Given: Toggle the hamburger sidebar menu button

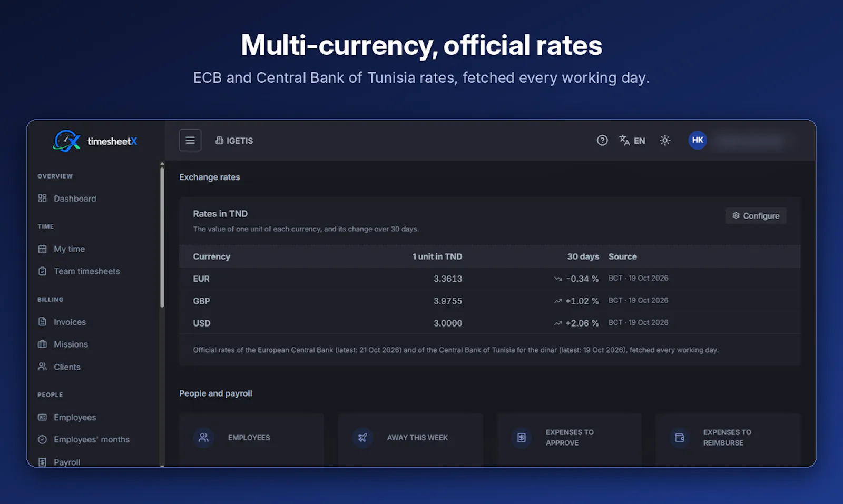Looking at the screenshot, I should pos(190,141).
